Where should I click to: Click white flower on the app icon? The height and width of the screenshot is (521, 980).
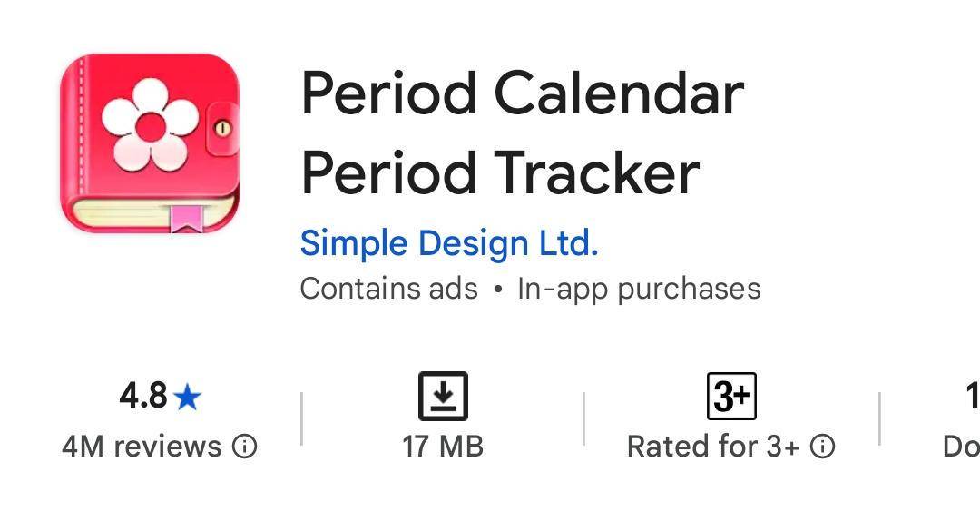point(150,126)
